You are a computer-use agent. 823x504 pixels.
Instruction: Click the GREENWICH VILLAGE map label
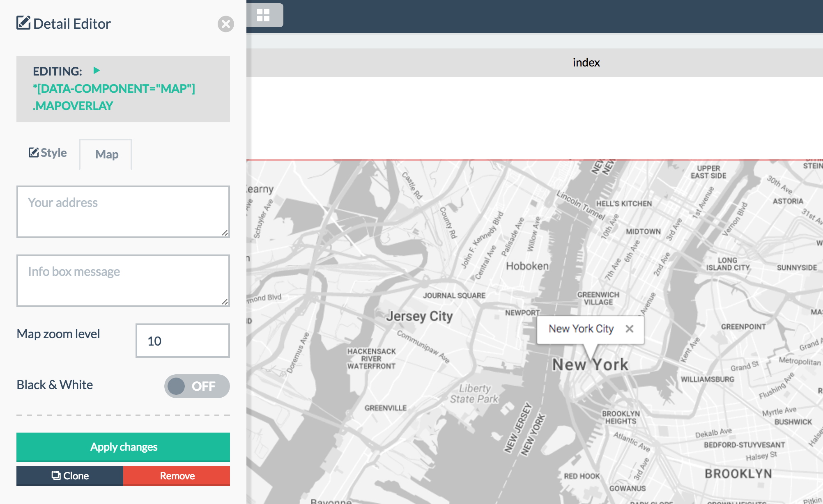coord(598,298)
